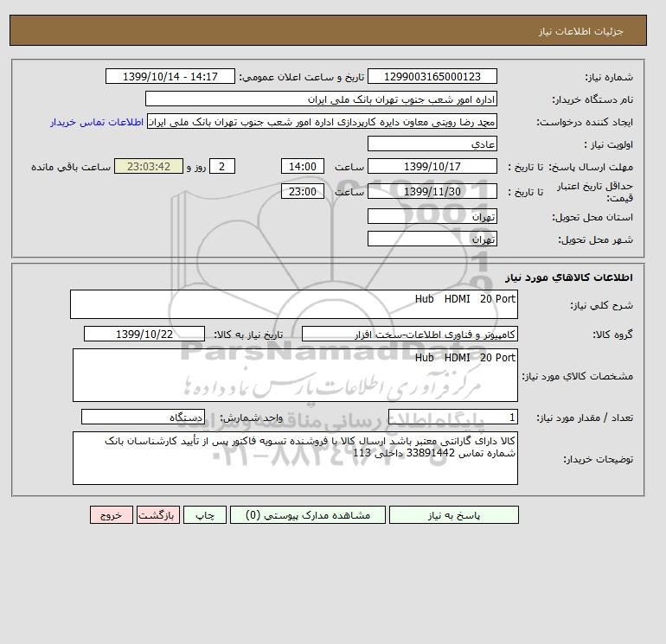Image resolution: width=666 pixels, height=644 pixels.
Task: Click the announcement date field 1399/10/14 - 14:17
Action: [x=170, y=76]
